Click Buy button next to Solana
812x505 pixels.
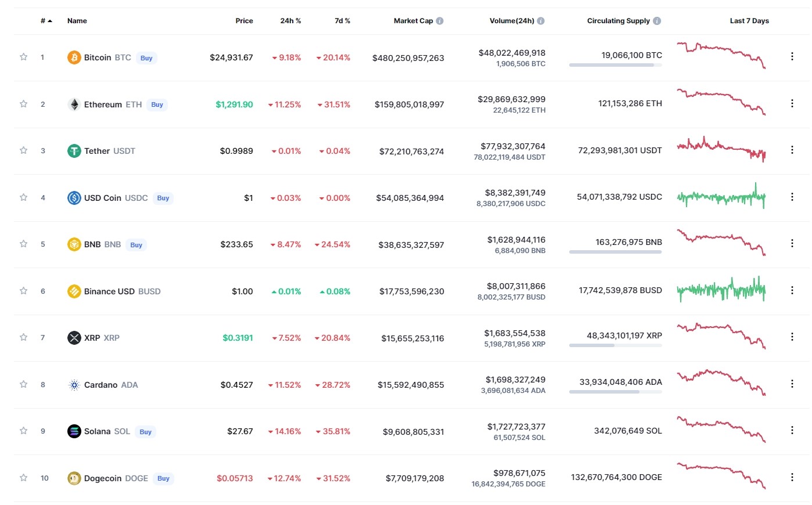[x=145, y=432]
